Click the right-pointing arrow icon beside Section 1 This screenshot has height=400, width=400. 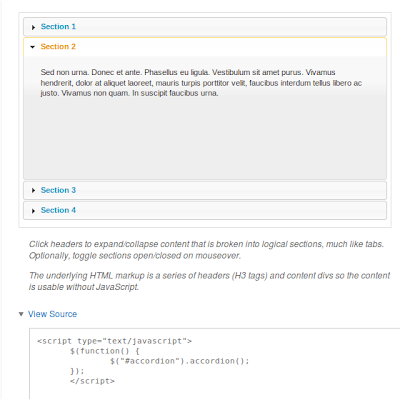[x=33, y=27]
